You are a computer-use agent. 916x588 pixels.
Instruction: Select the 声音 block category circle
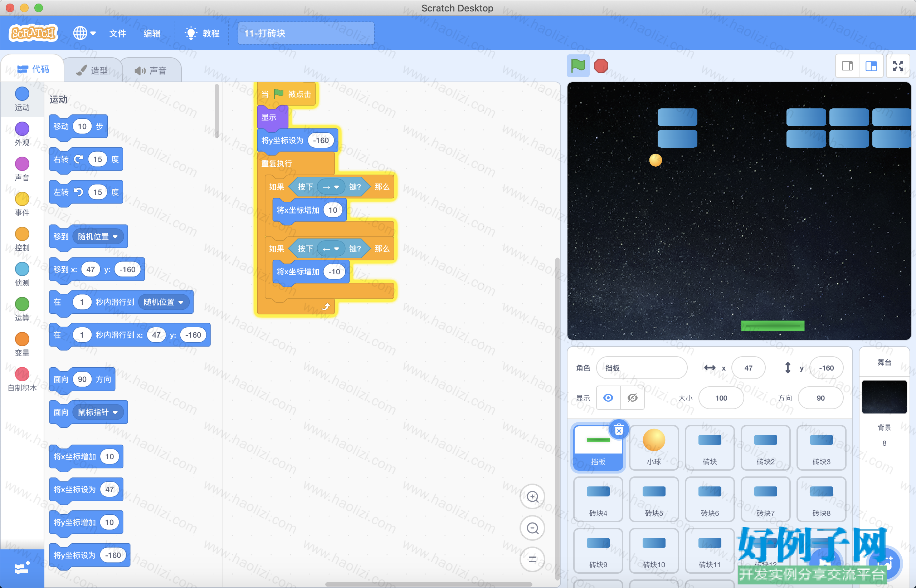(22, 164)
